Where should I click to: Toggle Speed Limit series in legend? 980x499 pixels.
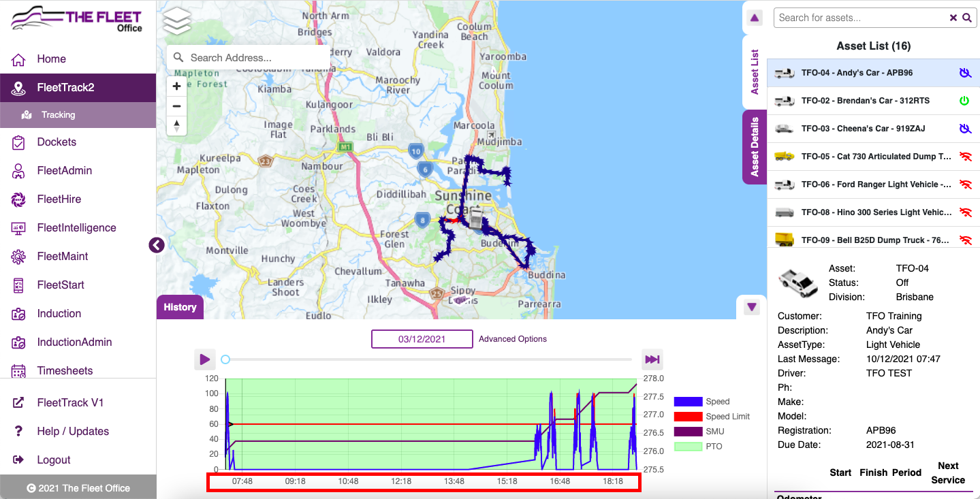pos(712,417)
